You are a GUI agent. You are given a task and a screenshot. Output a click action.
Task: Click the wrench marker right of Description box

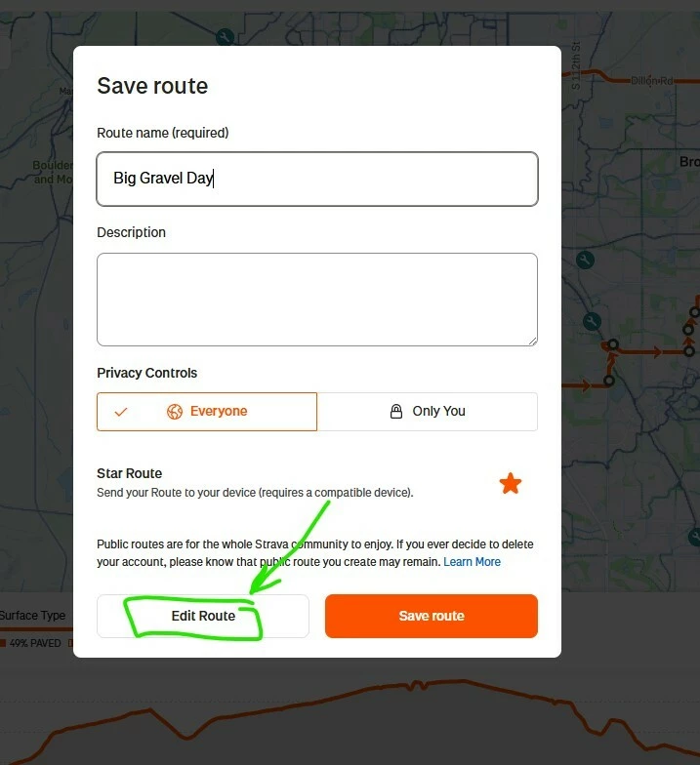click(x=585, y=260)
